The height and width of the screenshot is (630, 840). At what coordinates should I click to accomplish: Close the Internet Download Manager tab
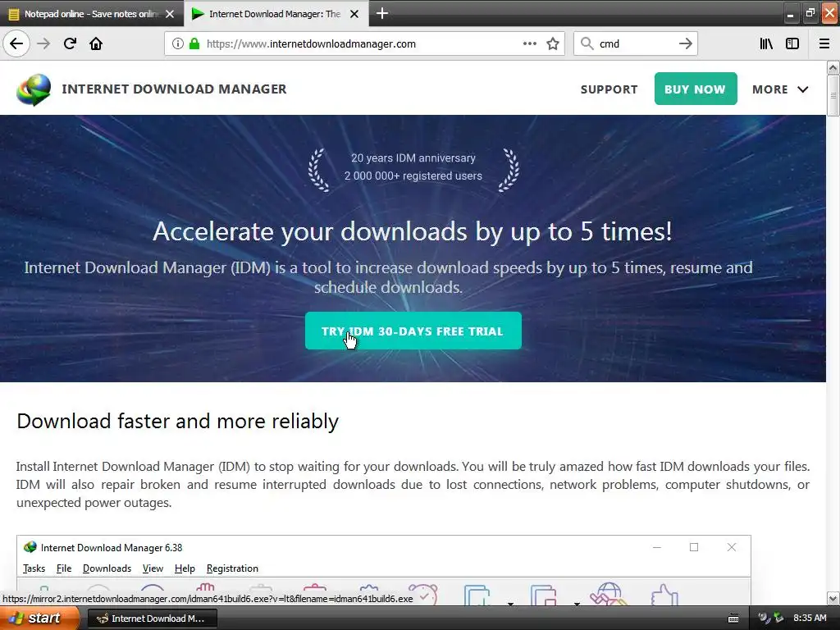(354, 14)
